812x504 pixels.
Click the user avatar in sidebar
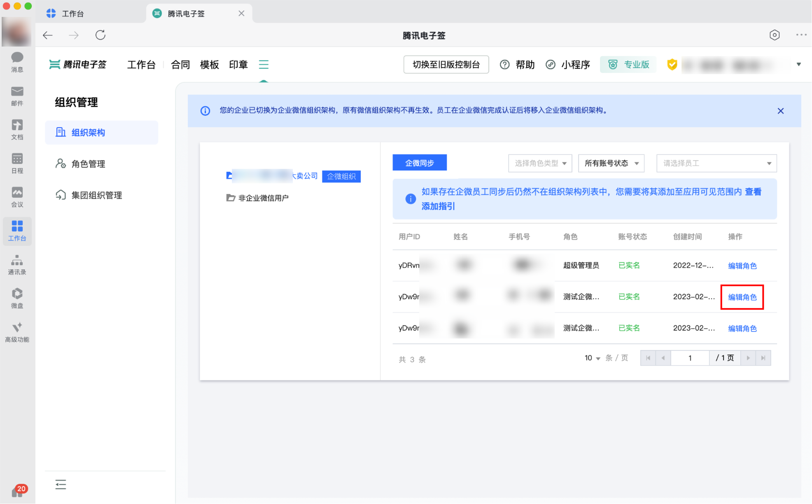pos(16,32)
